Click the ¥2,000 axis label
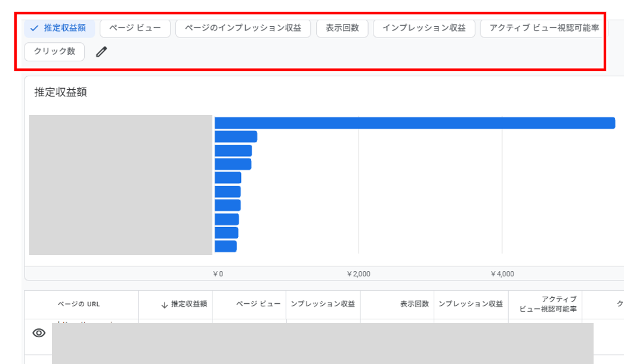624x364 pixels. 359,274
